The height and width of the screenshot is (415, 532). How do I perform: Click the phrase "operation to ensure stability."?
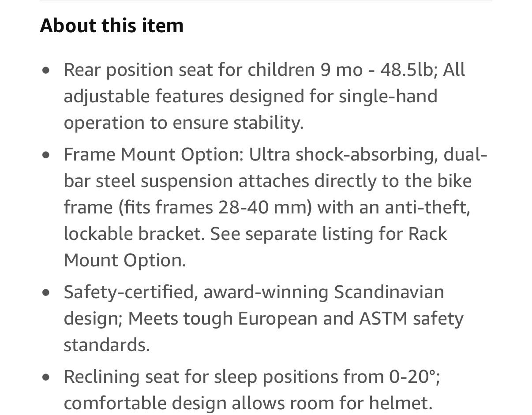coord(184,123)
